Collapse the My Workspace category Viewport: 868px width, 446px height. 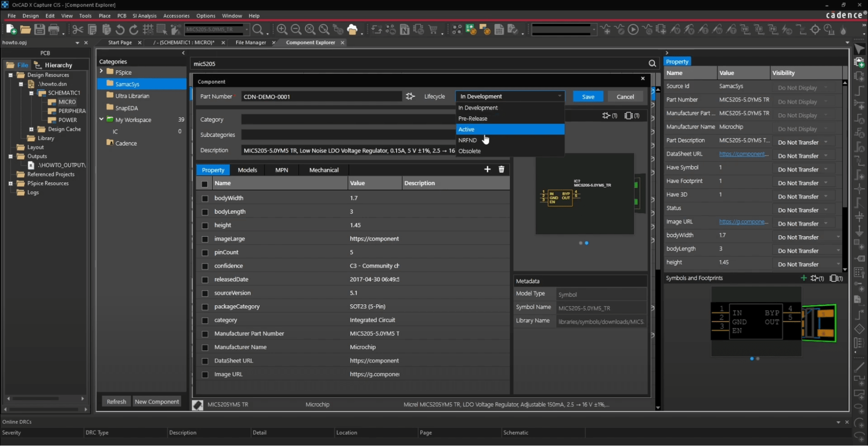coord(101,119)
